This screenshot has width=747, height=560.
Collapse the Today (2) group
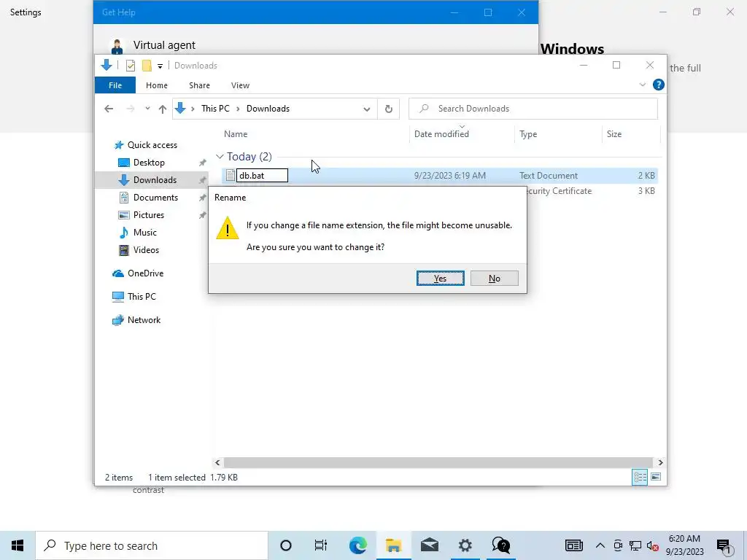pyautogui.click(x=219, y=156)
